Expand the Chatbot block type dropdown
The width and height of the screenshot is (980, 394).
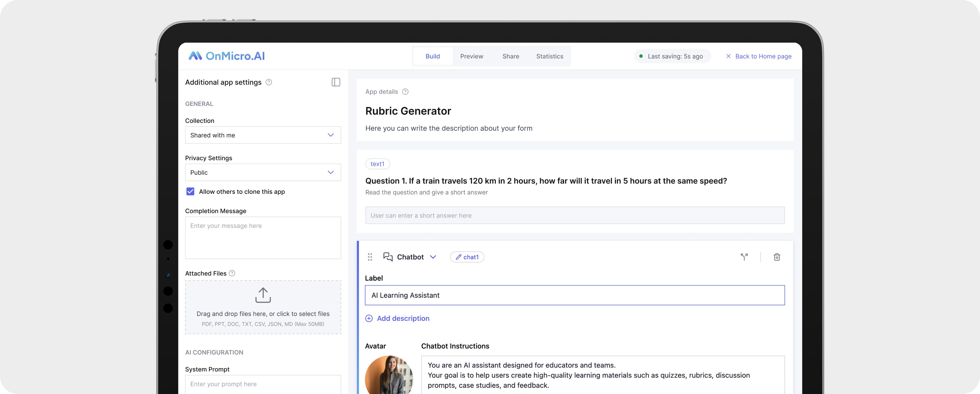(x=433, y=257)
